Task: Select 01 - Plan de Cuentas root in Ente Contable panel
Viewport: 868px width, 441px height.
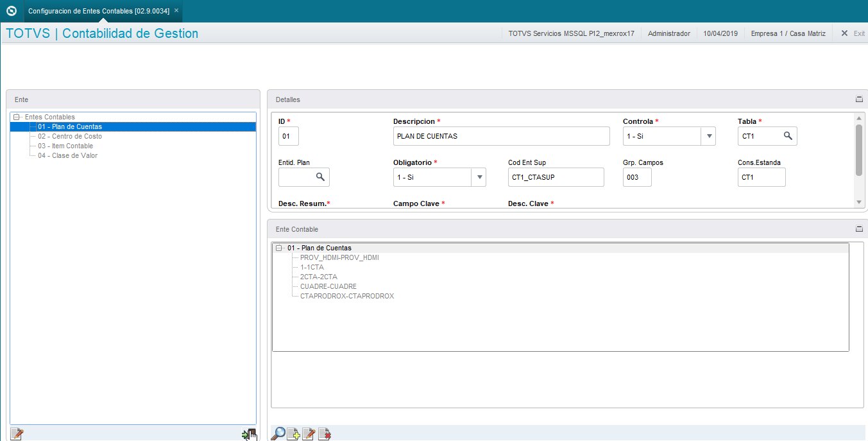Action: 319,248
